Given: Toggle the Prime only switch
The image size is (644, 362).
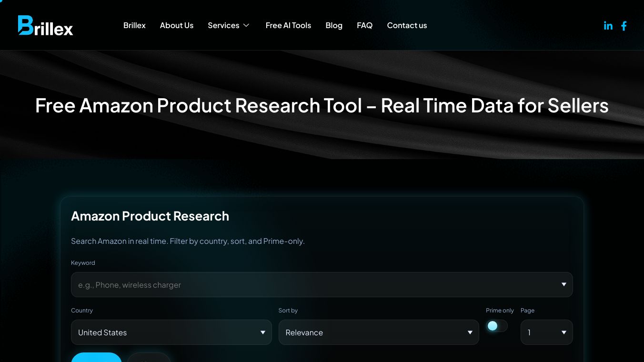Looking at the screenshot, I should pyautogui.click(x=497, y=326).
